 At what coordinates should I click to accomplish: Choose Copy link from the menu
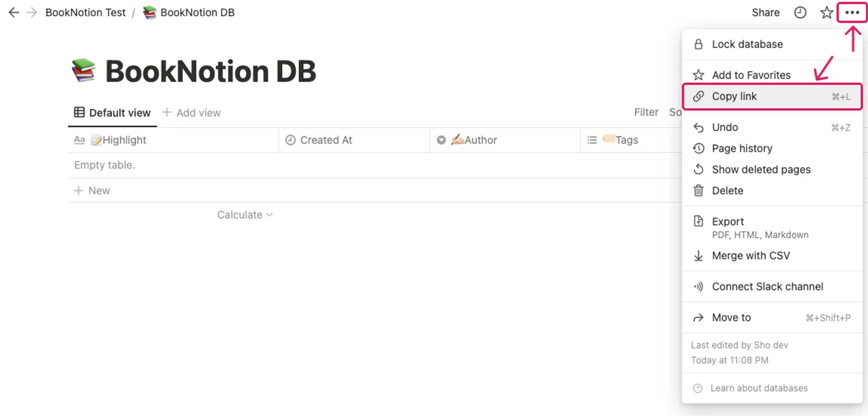click(772, 97)
